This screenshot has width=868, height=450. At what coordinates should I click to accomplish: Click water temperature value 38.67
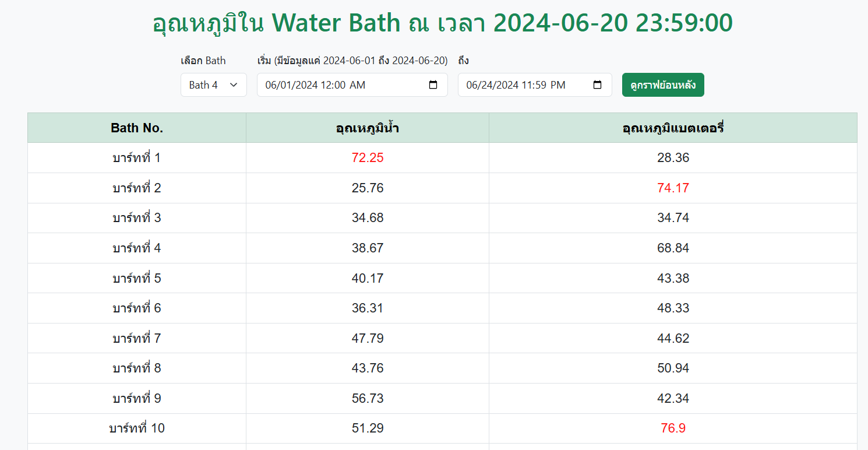[x=368, y=248]
